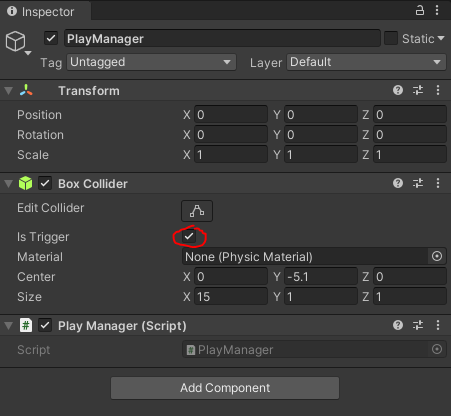Click the Edit Collider icon button
This screenshot has width=451, height=416.
(x=197, y=211)
